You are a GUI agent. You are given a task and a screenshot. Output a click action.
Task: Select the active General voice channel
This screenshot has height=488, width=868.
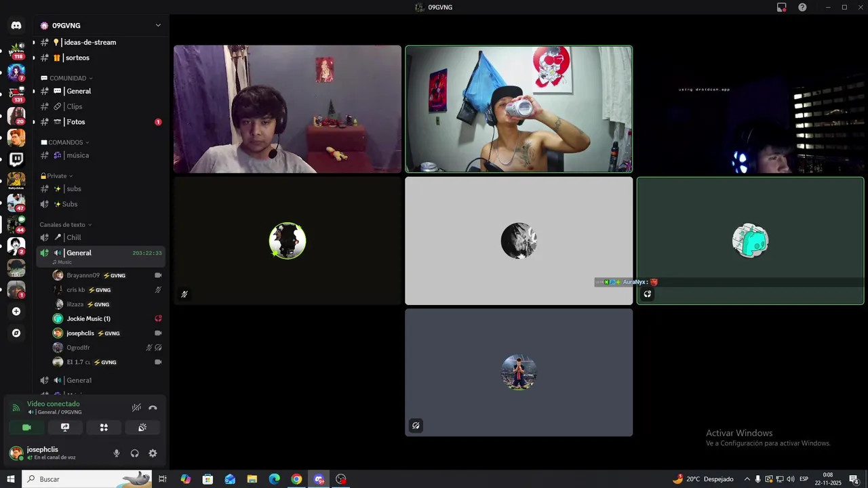click(x=100, y=256)
